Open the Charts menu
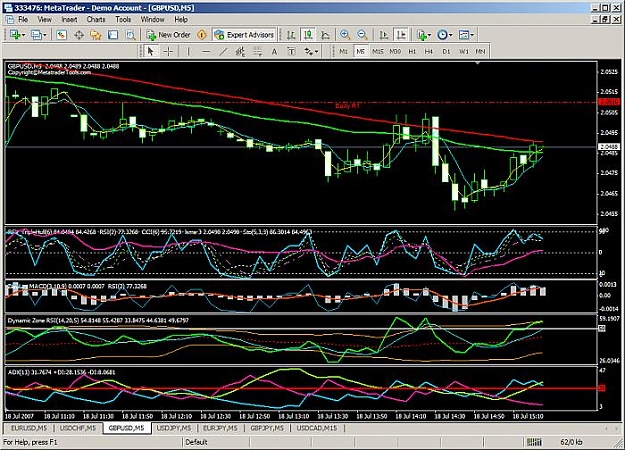This screenshot has height=450, width=625. click(x=96, y=19)
